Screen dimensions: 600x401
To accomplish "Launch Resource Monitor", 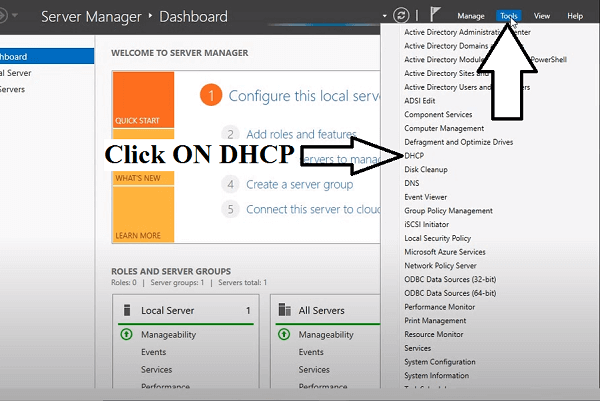I will (434, 334).
